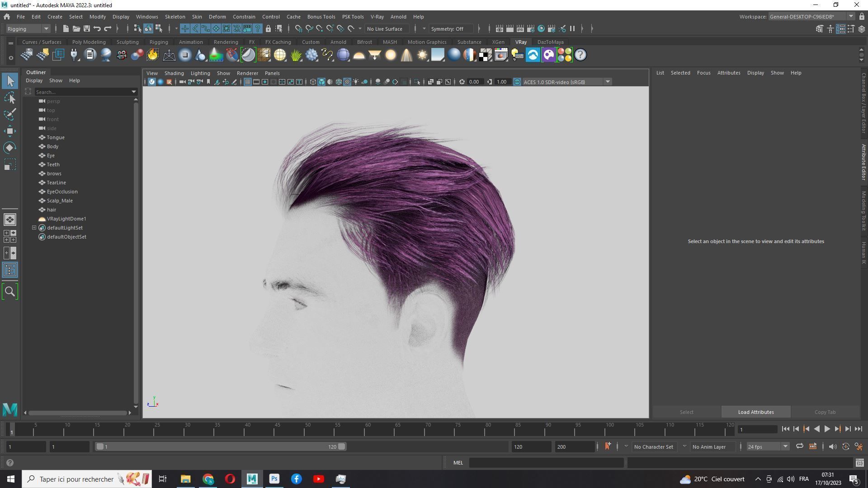Click the Undo arrow icon
The height and width of the screenshot is (488, 868).
[x=97, y=28]
